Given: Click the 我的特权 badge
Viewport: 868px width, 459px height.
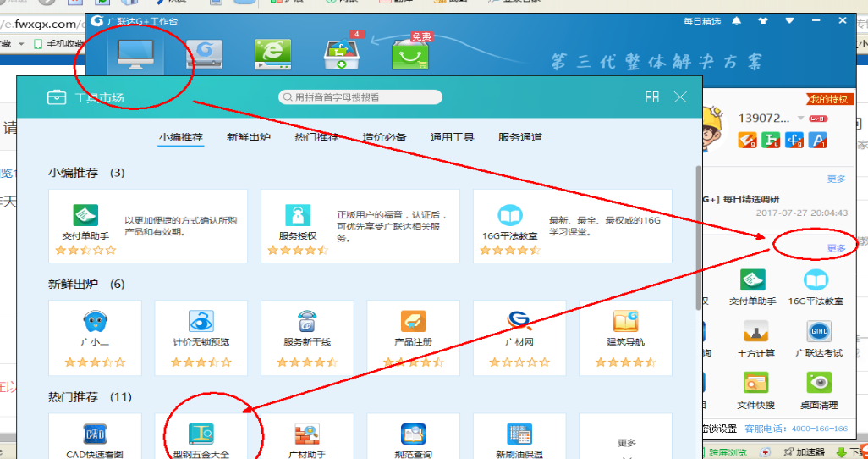Looking at the screenshot, I should click(x=830, y=99).
